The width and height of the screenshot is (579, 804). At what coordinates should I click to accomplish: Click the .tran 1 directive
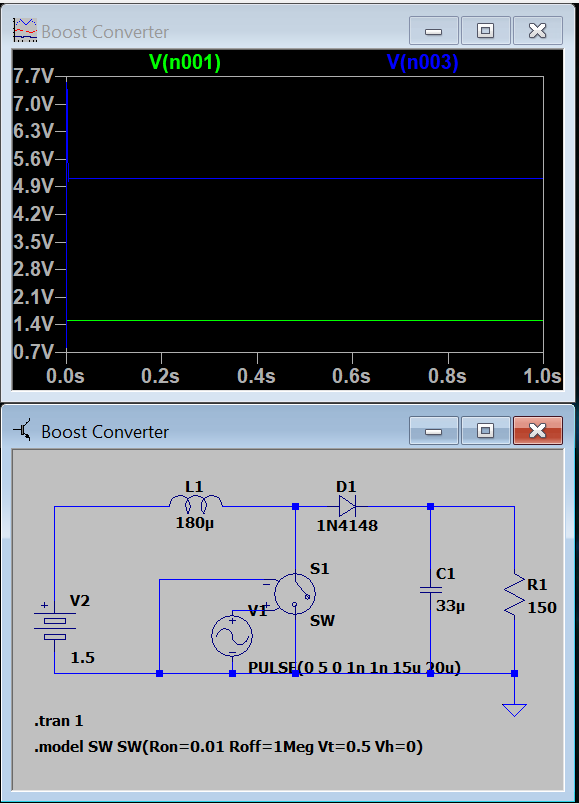coord(58,721)
